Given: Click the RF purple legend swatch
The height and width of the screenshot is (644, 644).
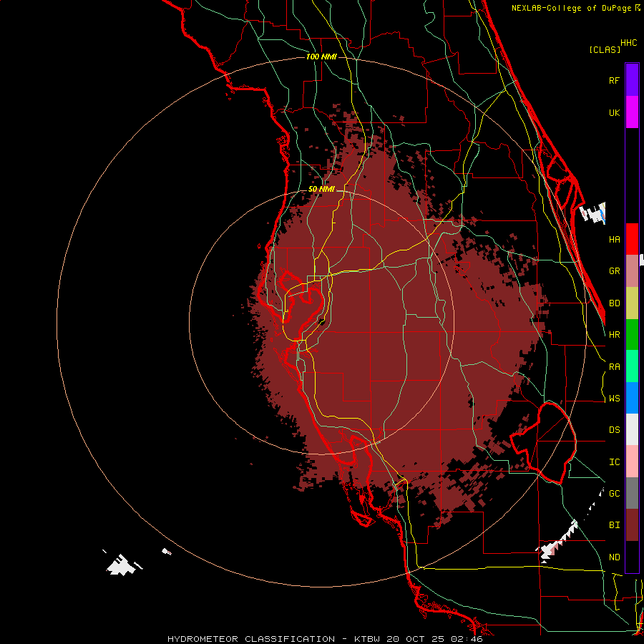Looking at the screenshot, I should pyautogui.click(x=632, y=80).
